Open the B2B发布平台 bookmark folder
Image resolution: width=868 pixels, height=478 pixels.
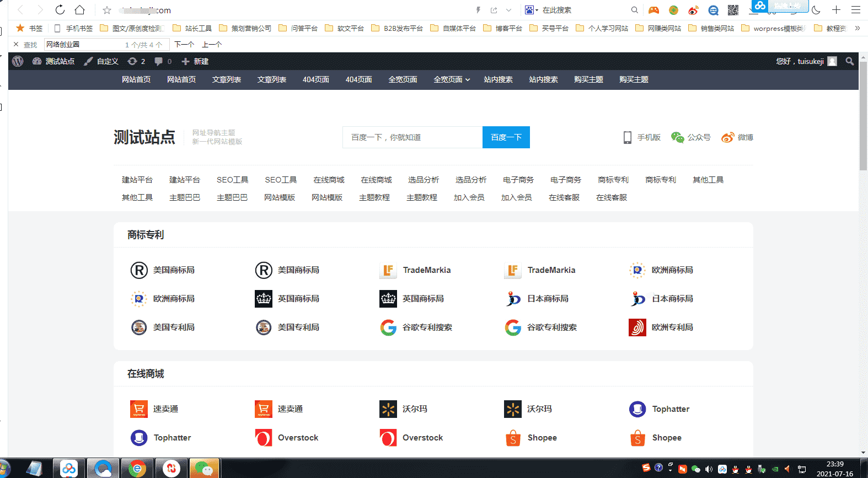click(x=397, y=28)
